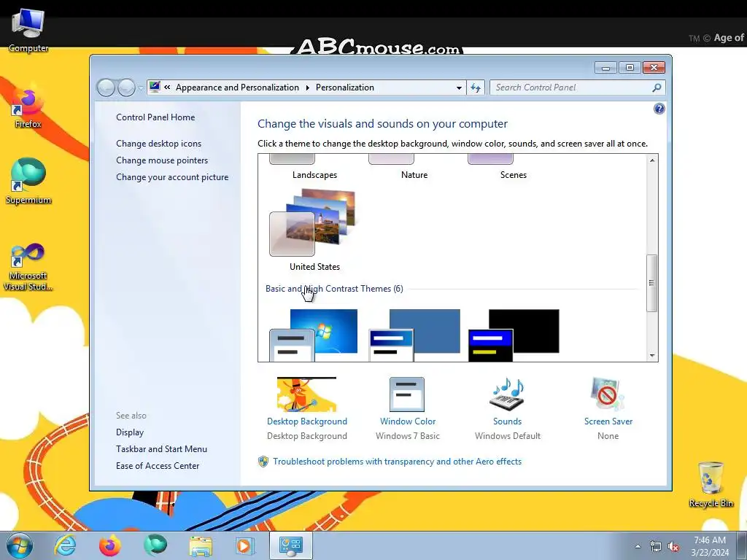Click Appearance and Personalization breadcrumb
Image resolution: width=747 pixels, height=560 pixels.
click(237, 87)
